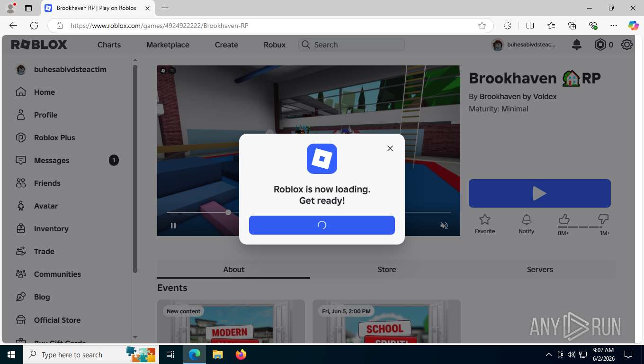The image size is (644, 364).
Task: Open notifications bell in Roblox header
Action: tap(577, 45)
